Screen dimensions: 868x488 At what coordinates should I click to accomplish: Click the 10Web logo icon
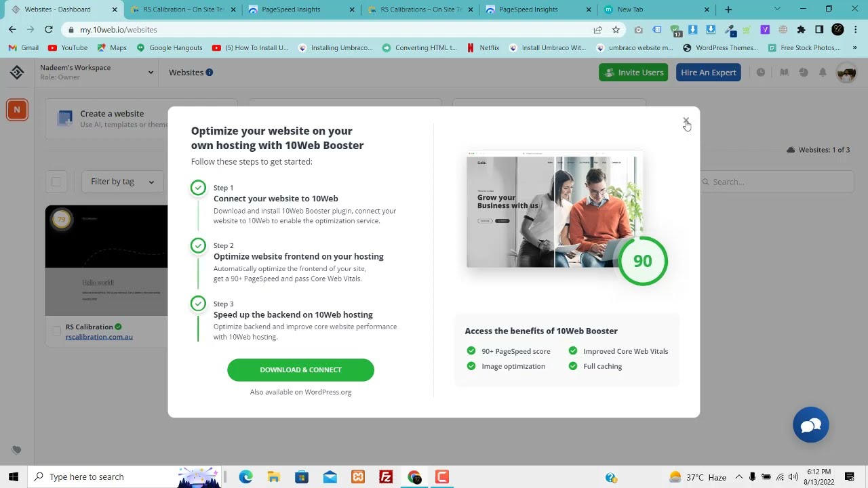point(17,73)
